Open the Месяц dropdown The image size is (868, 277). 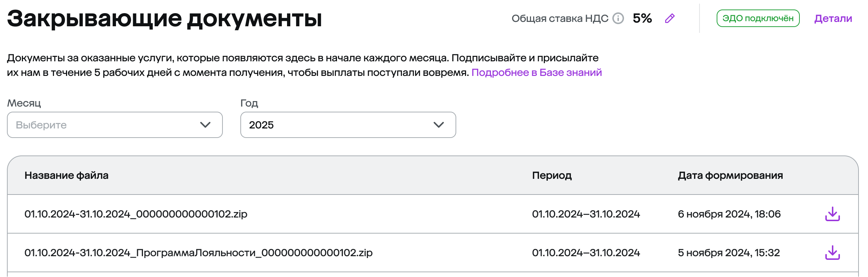click(x=115, y=125)
